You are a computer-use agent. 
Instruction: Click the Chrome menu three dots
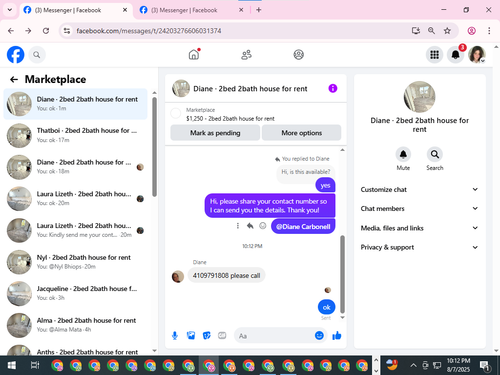tap(489, 31)
